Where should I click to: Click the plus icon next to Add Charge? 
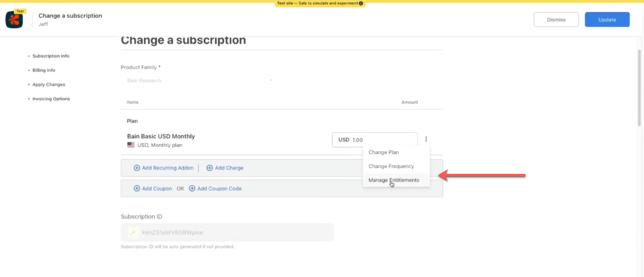click(x=209, y=168)
